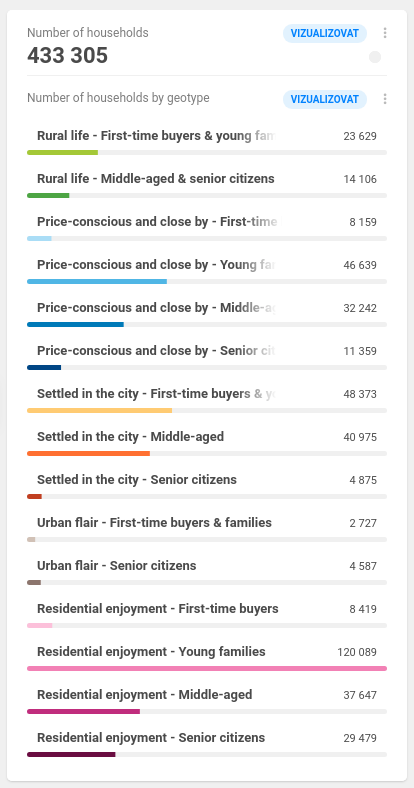
Task: Click the 433 305 total households number
Action: 67,55
